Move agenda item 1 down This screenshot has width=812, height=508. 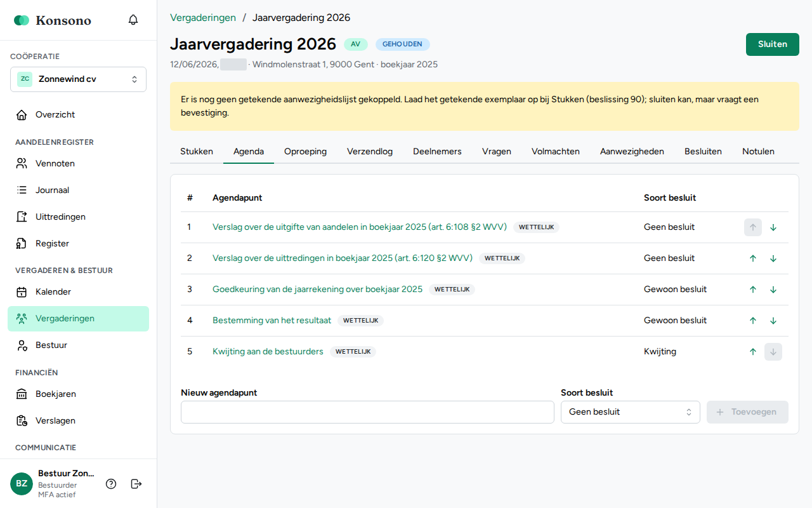[773, 227]
